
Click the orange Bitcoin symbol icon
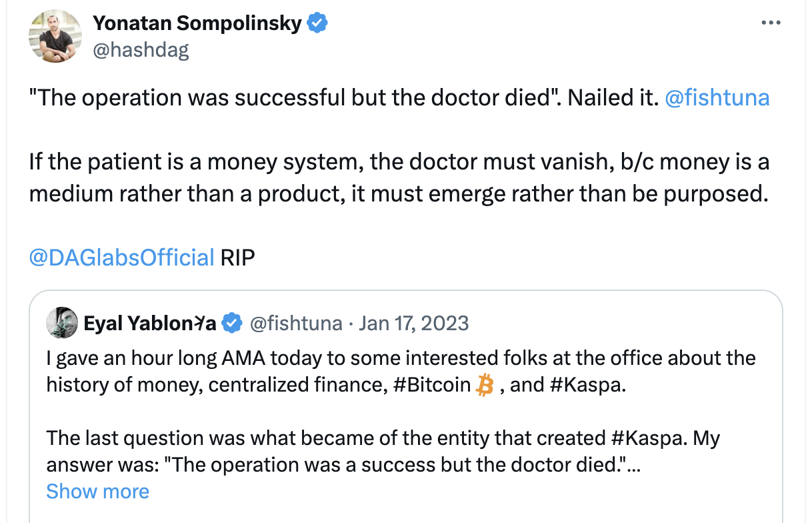tap(485, 385)
